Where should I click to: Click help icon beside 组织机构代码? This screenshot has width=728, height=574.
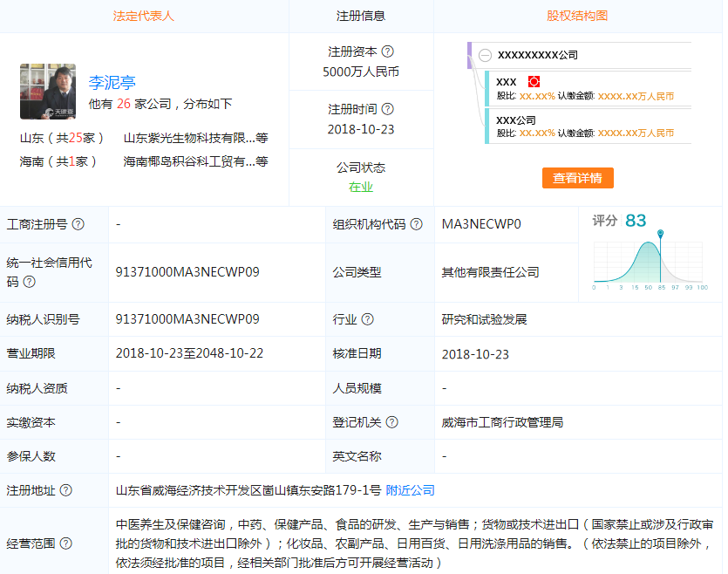point(417,224)
